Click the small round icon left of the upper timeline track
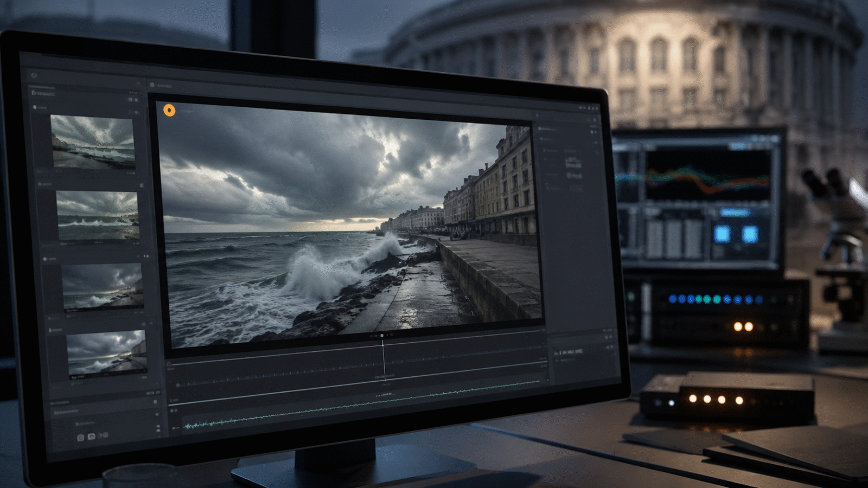 169,364
